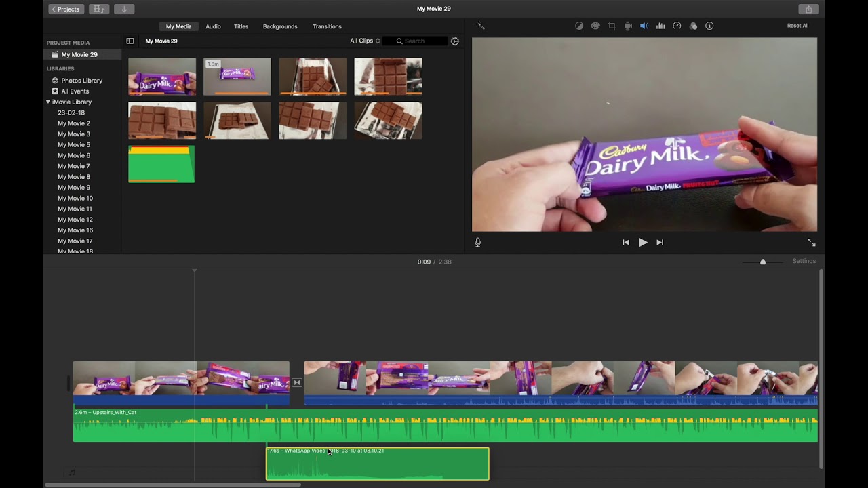This screenshot has width=868, height=488.
Task: Click the Photos Library icon in sidebar
Action: (x=55, y=81)
